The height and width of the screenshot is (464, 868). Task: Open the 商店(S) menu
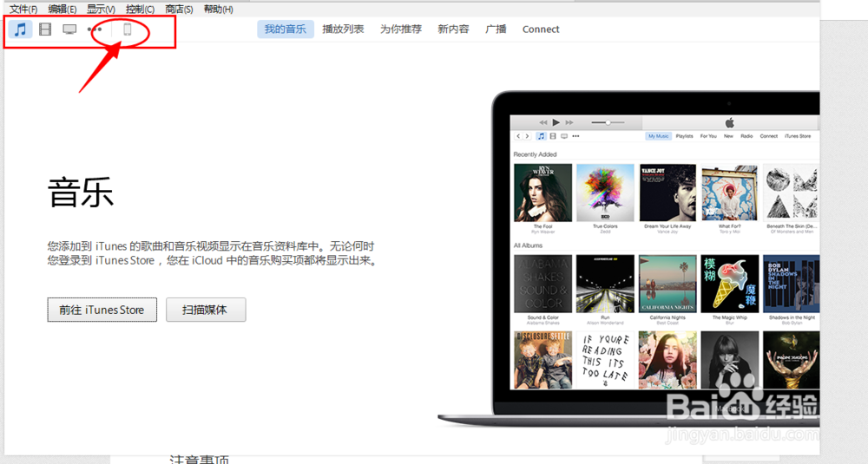[179, 10]
